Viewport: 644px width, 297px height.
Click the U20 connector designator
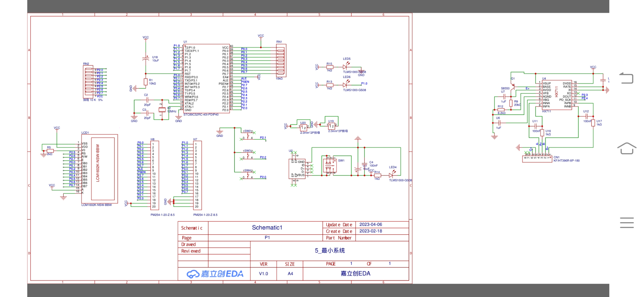coord(303,123)
